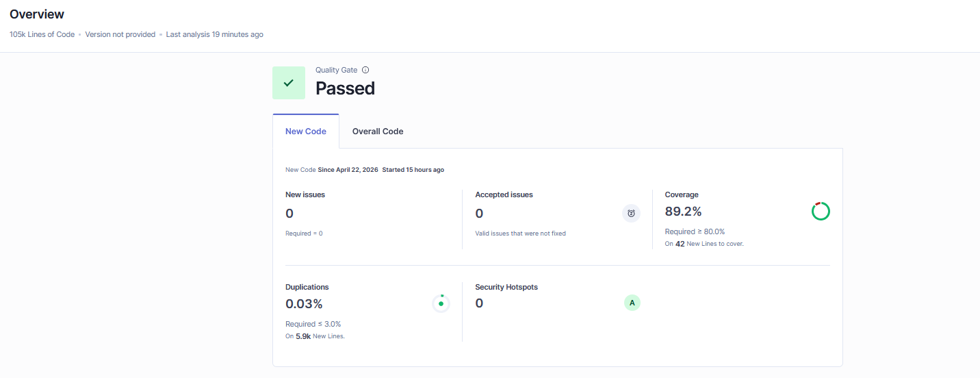980x378 pixels.
Task: Click the Accepted issues heading
Action: click(x=504, y=194)
